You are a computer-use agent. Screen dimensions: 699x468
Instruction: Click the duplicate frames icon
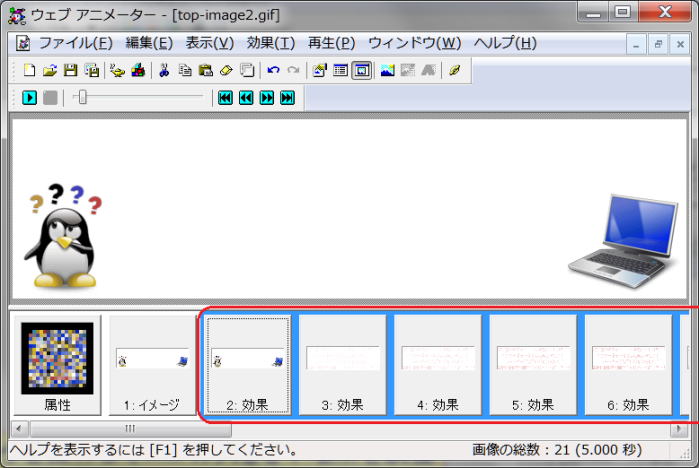247,70
